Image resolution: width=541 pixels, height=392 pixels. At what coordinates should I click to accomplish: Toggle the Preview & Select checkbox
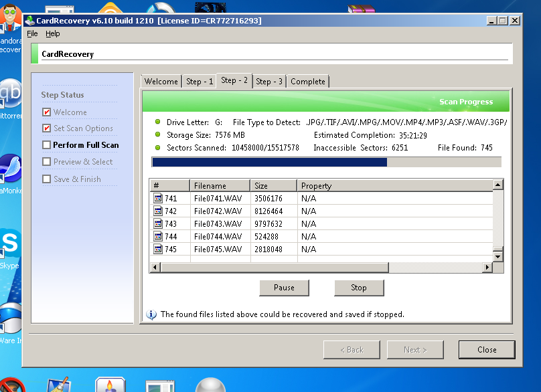47,162
